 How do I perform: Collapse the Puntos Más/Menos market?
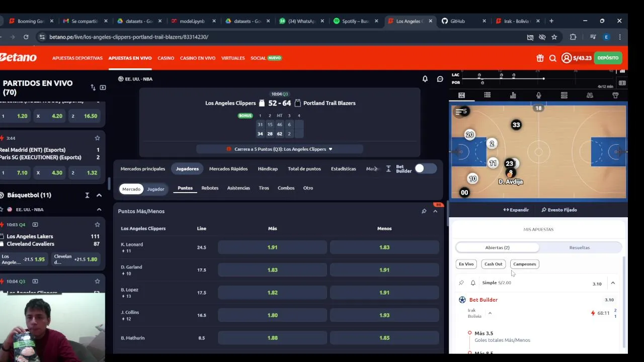435,211
